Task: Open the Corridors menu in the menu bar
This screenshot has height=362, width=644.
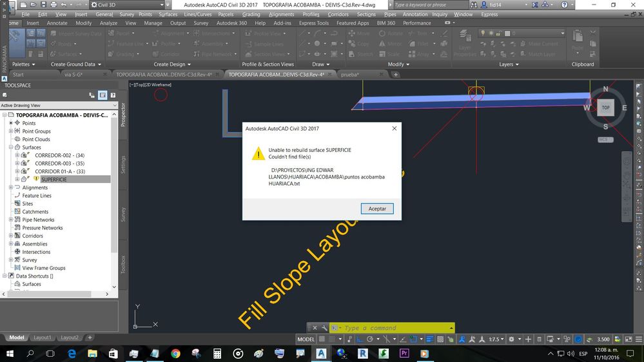Action: tap(338, 14)
